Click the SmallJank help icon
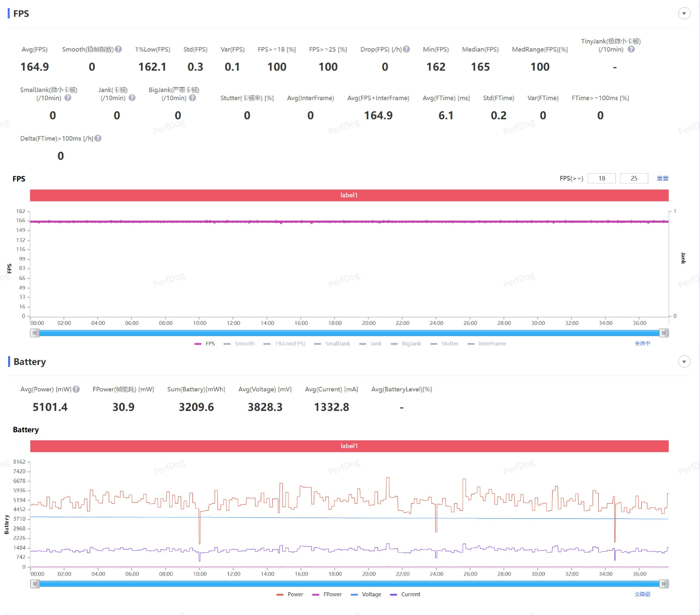700x615 pixels. [68, 98]
